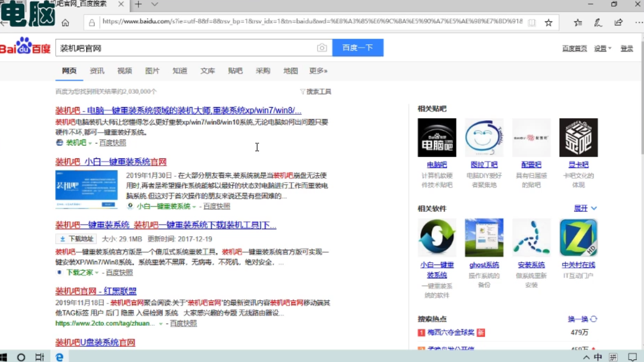The width and height of the screenshot is (644, 362).
Task: Switch to the 文库 tab
Action: pyautogui.click(x=208, y=71)
